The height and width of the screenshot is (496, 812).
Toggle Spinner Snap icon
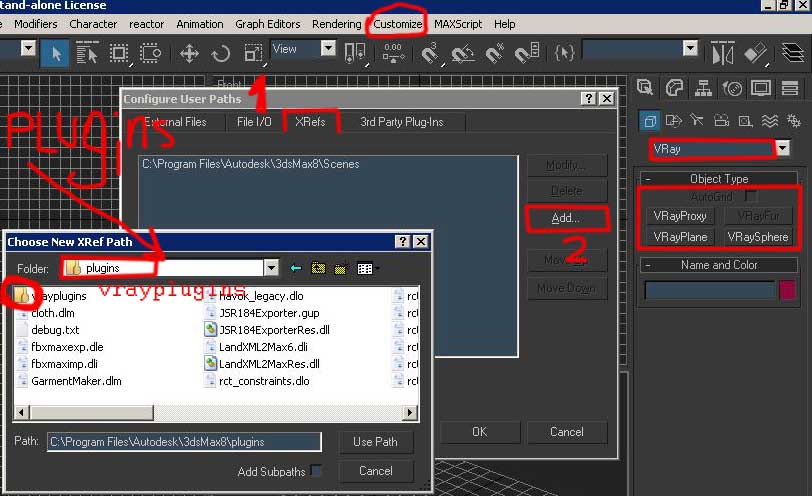click(x=527, y=53)
